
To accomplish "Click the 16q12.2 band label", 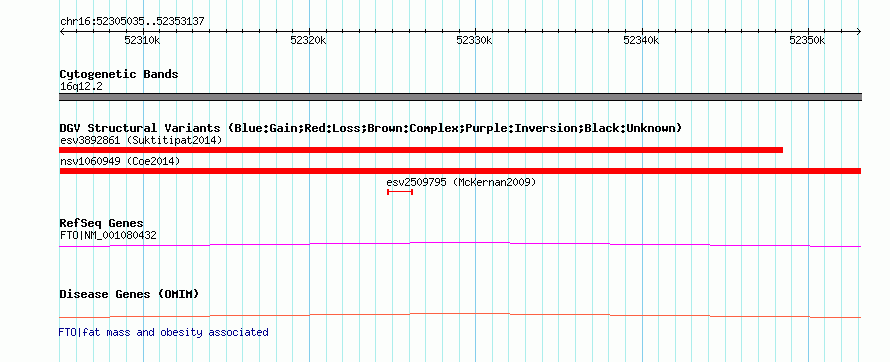I will [81, 87].
